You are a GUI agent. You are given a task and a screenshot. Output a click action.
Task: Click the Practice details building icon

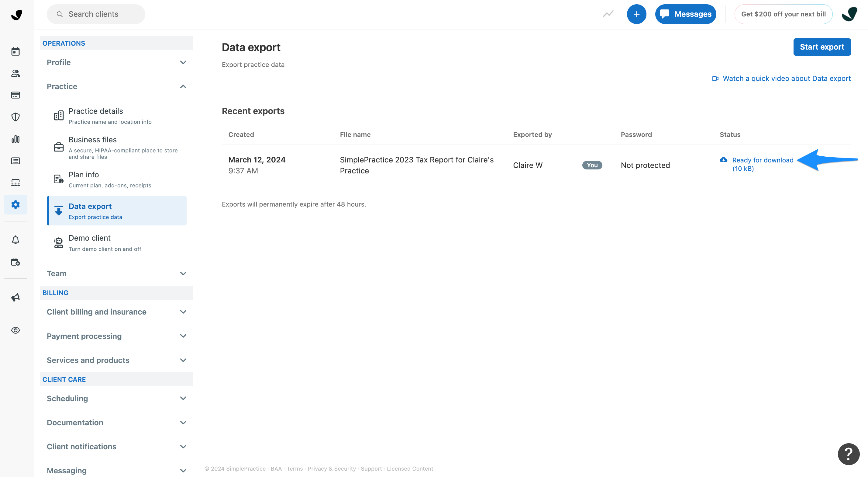tap(59, 116)
